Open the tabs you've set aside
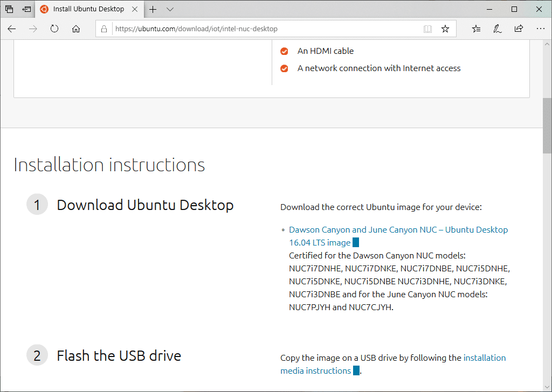 (9, 9)
